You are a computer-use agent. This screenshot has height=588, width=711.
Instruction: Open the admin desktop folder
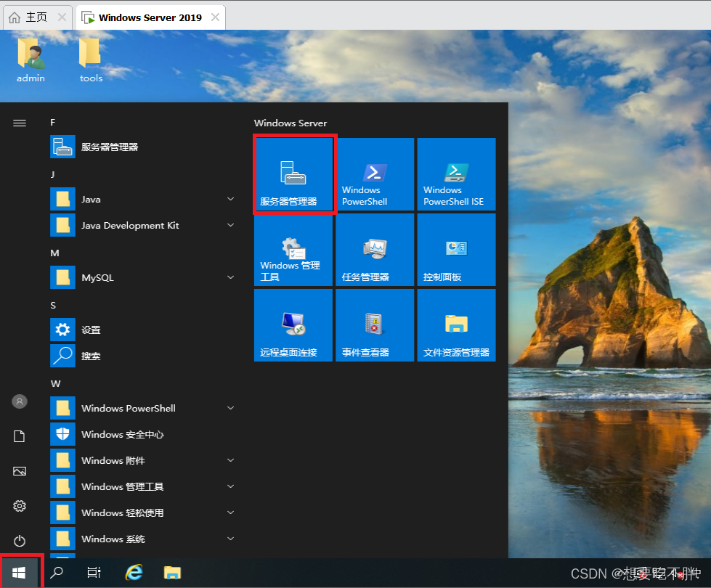31,60
